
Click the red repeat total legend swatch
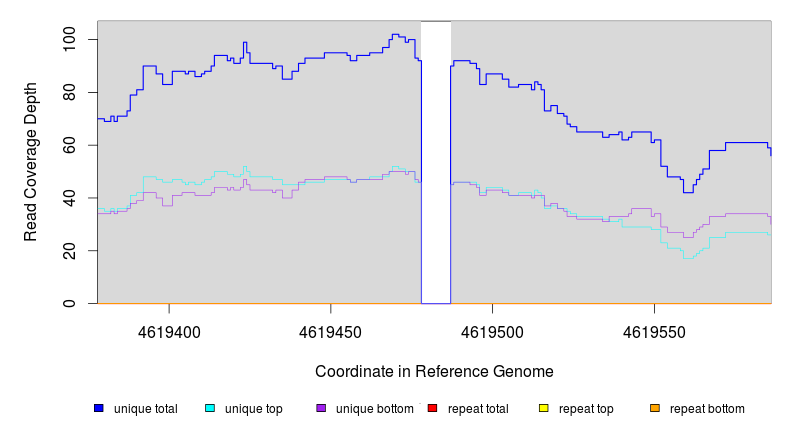[x=433, y=408]
